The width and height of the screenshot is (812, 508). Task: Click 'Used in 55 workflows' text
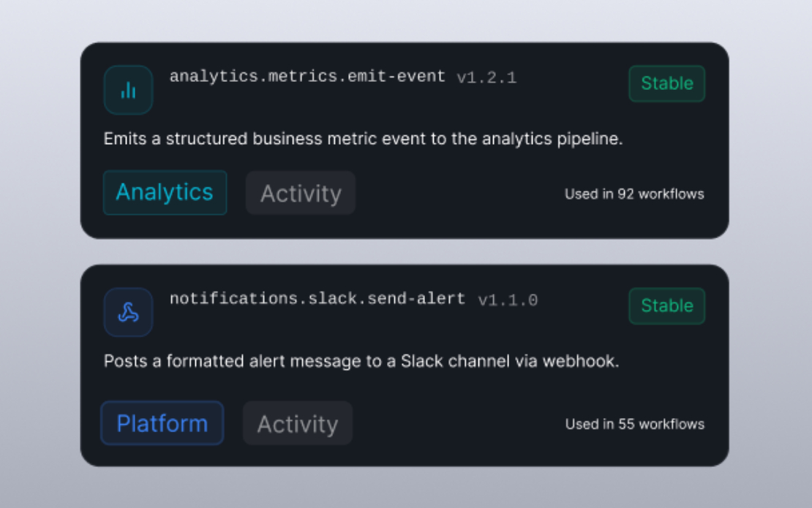tap(635, 424)
